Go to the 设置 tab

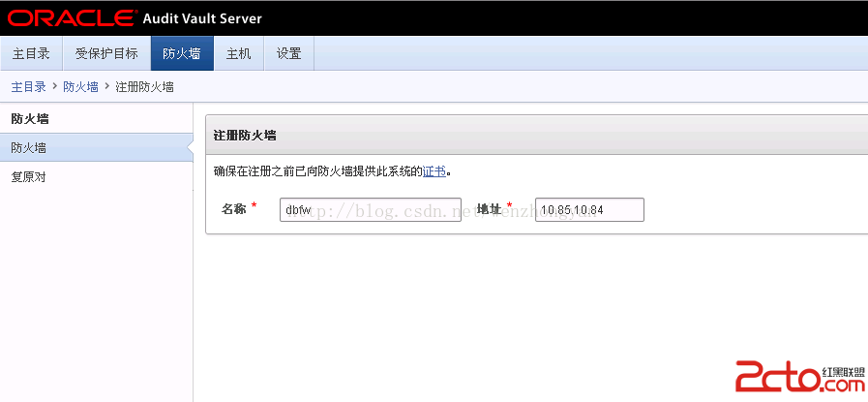pyautogui.click(x=289, y=54)
